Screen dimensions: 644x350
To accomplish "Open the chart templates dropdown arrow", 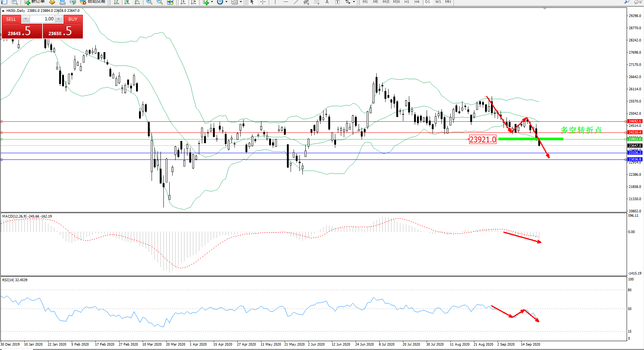I will point(241,2).
